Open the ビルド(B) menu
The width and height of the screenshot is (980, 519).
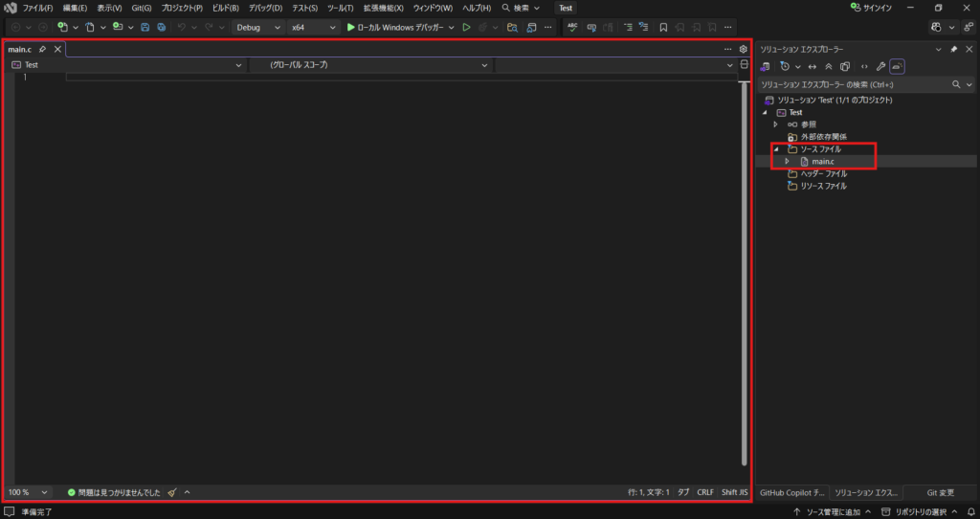click(x=225, y=8)
